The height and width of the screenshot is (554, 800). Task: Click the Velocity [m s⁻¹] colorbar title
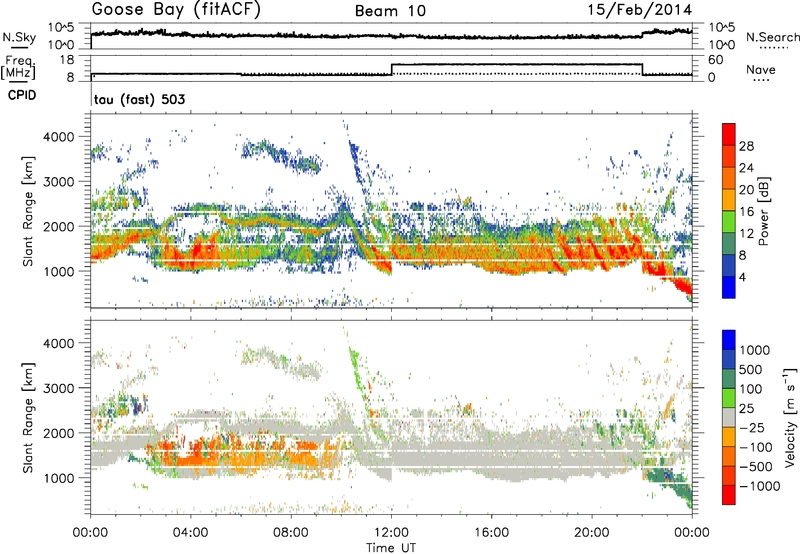[790, 417]
